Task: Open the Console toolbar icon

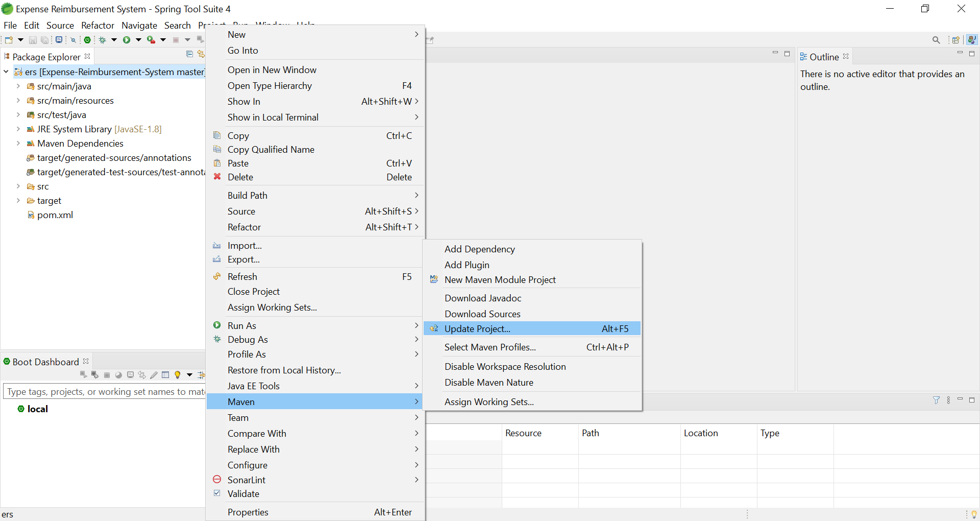Action: 59,40
